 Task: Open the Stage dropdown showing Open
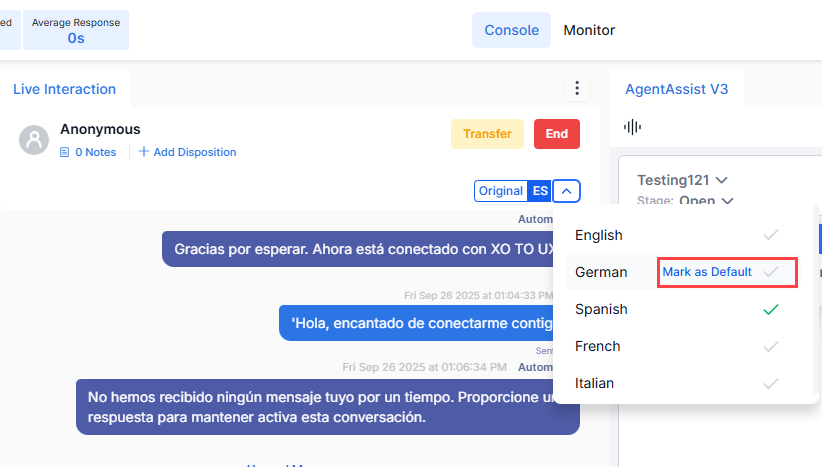point(727,201)
